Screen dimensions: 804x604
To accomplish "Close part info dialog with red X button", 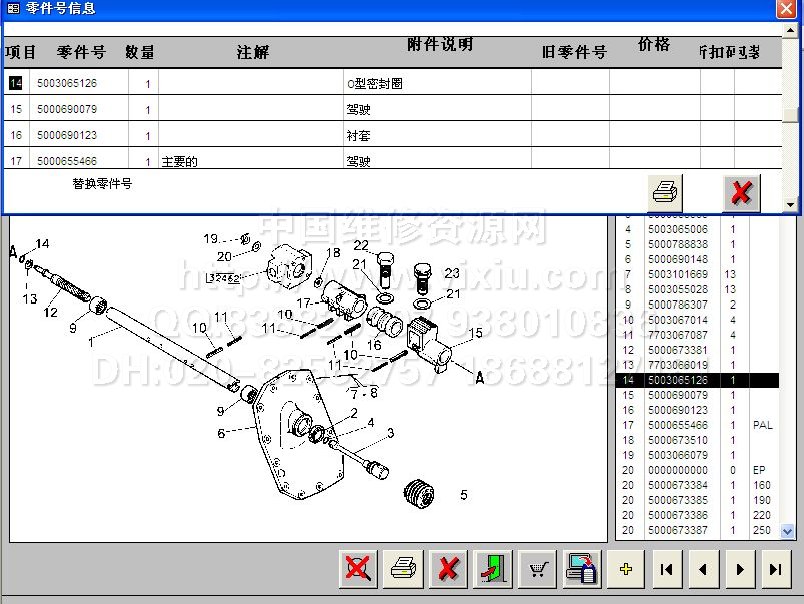I will [741, 190].
